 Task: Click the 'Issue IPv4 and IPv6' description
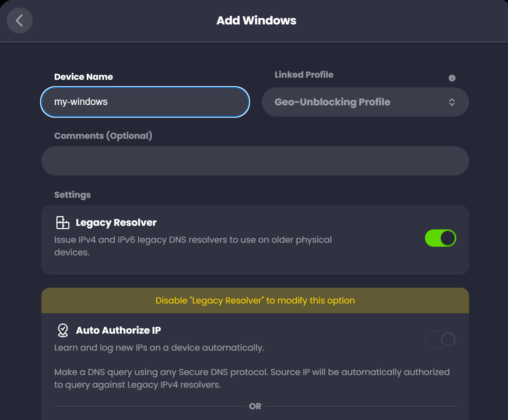click(193, 246)
